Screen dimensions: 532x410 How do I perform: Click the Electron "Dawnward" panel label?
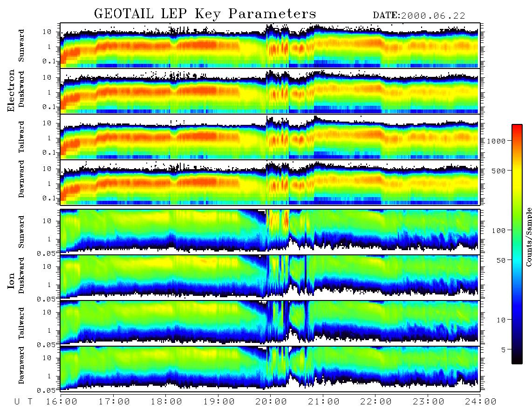(21, 179)
